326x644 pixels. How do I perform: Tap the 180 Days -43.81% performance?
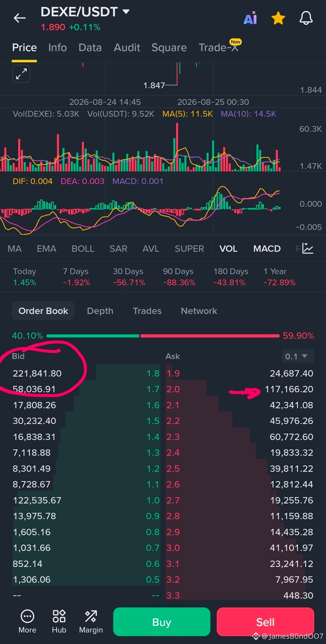pyautogui.click(x=231, y=277)
